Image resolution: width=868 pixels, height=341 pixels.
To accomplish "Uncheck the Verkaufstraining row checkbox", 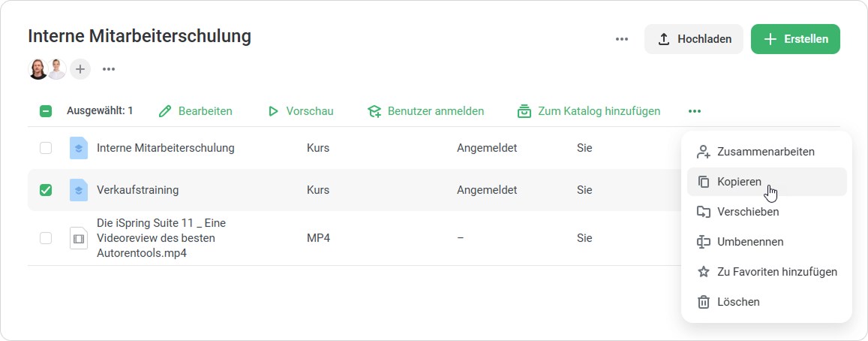I will [x=46, y=190].
